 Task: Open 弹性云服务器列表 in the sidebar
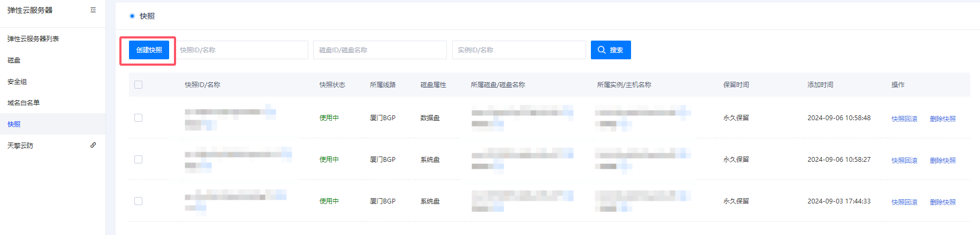[x=33, y=39]
